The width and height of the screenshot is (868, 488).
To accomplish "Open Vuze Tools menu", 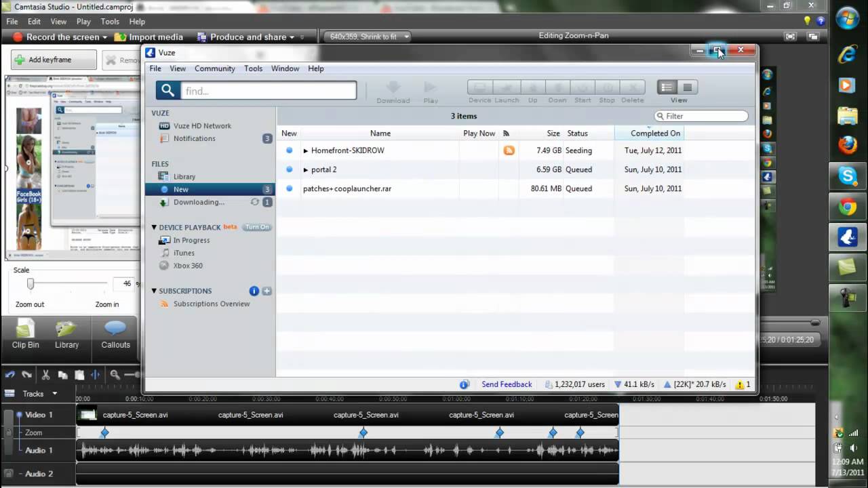I will (253, 68).
